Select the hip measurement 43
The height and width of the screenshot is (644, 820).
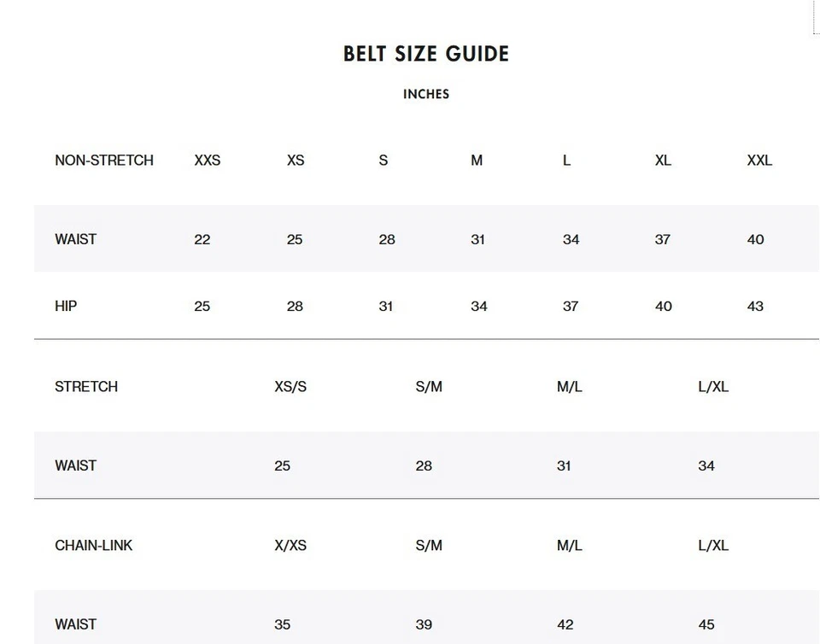click(x=755, y=306)
